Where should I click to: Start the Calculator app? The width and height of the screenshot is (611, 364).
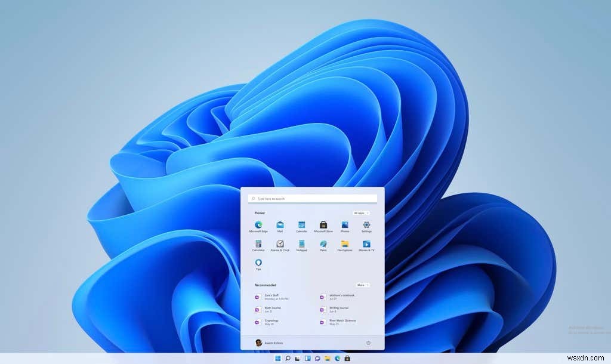click(x=258, y=245)
